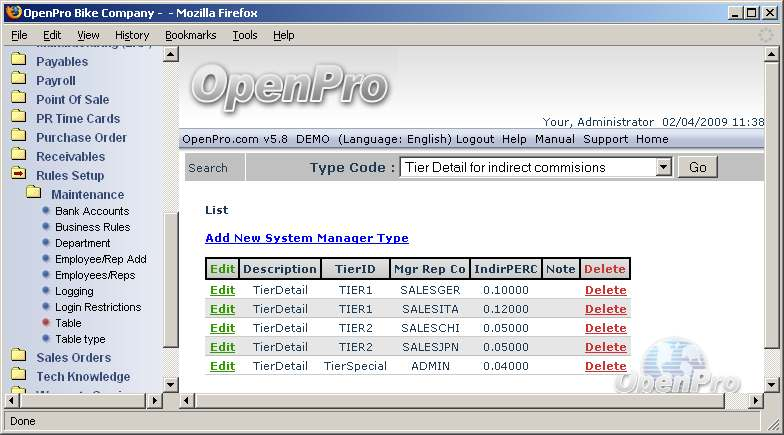Image resolution: width=784 pixels, height=435 pixels.
Task: Click the Tech Knowledge folder icon
Action: tap(18, 376)
